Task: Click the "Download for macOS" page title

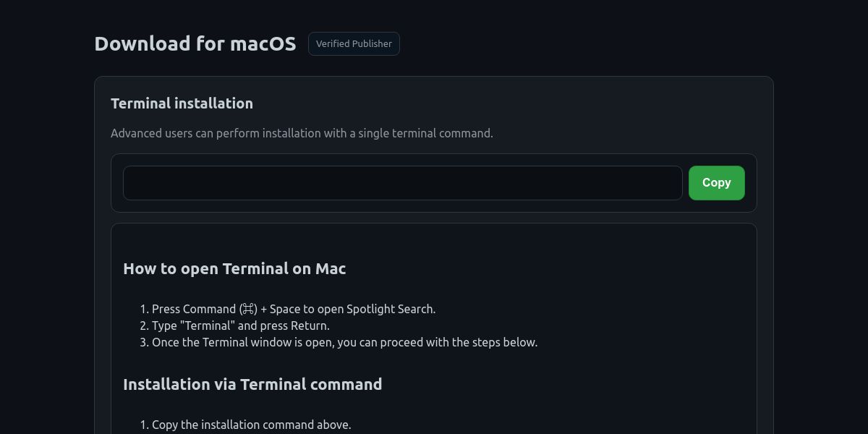Action: point(195,44)
